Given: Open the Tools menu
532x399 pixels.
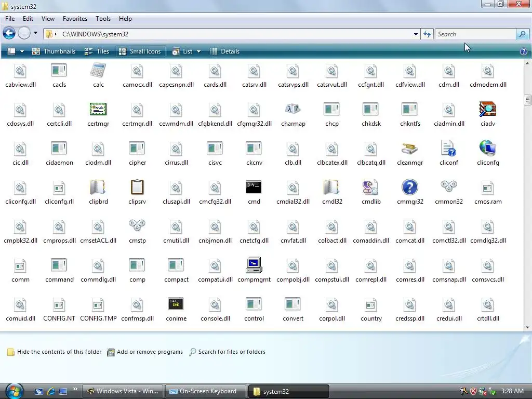Looking at the screenshot, I should click(x=103, y=19).
